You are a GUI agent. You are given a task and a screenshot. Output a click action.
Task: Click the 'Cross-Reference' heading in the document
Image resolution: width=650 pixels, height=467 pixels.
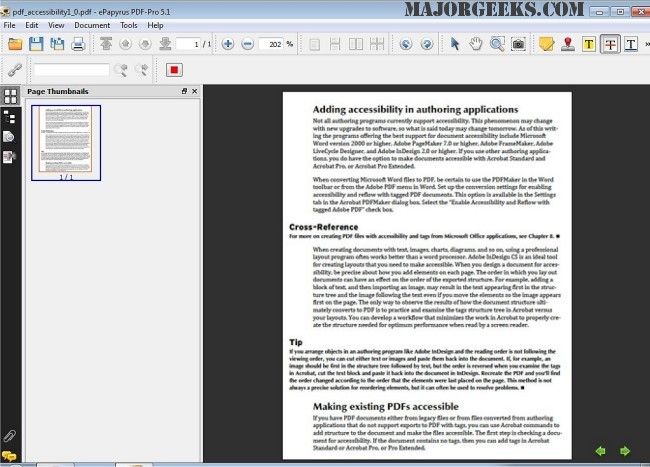[323, 227]
